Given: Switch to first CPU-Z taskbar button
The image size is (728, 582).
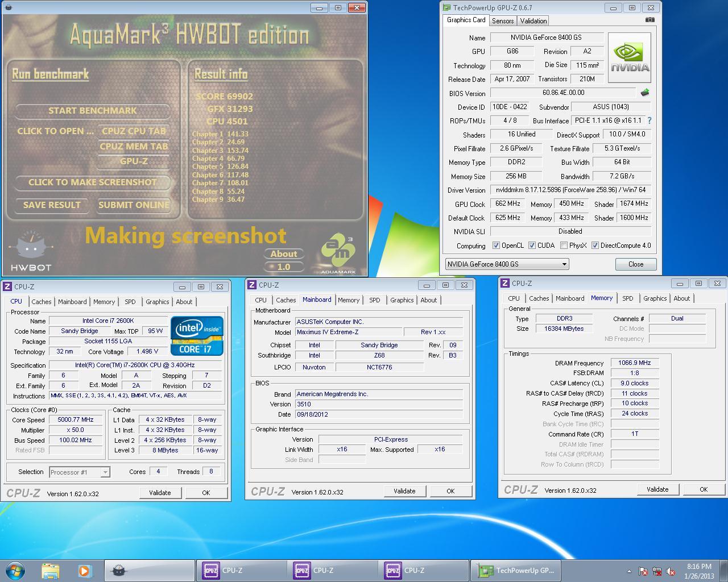Looking at the screenshot, I should point(241,571).
